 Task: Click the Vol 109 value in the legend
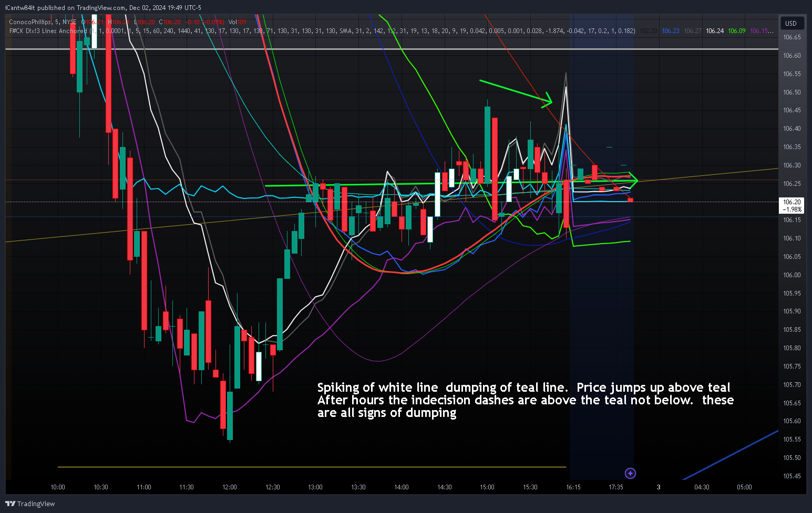coord(237,22)
